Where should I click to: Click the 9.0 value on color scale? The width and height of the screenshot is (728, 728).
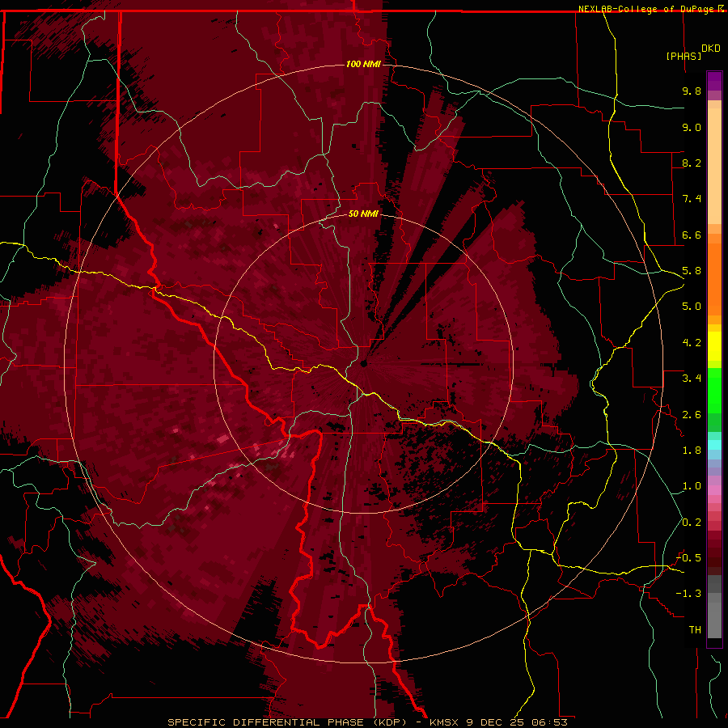[x=692, y=127]
